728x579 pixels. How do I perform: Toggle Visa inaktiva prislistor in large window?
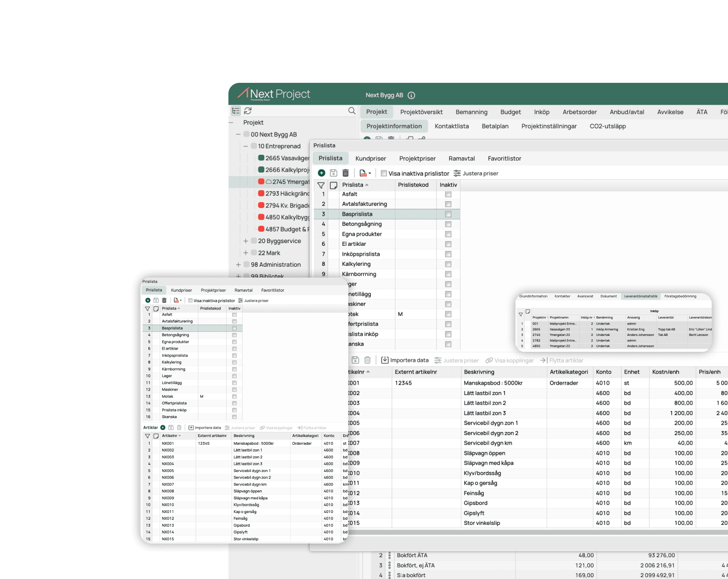pos(384,173)
